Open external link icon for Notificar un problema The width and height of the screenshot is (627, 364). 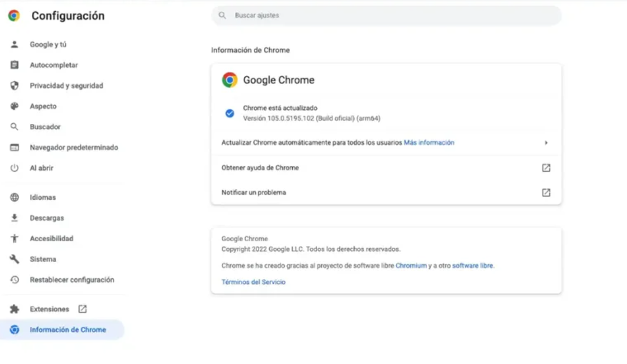(x=546, y=193)
